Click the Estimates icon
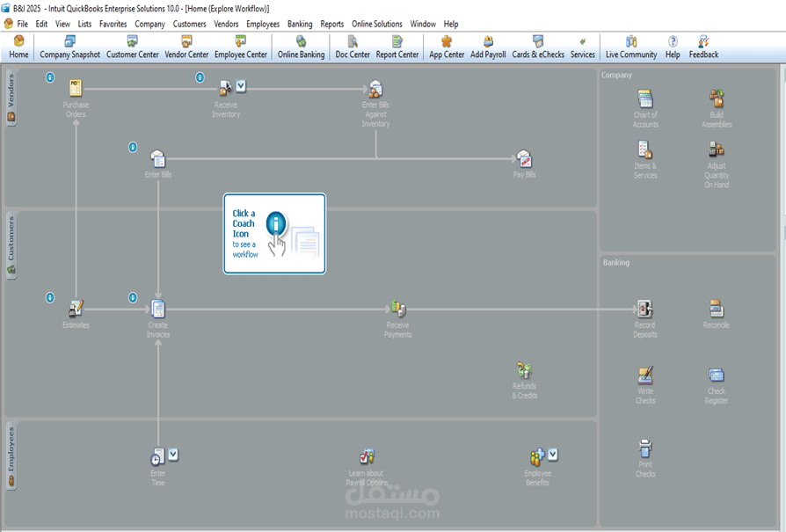 [76, 309]
